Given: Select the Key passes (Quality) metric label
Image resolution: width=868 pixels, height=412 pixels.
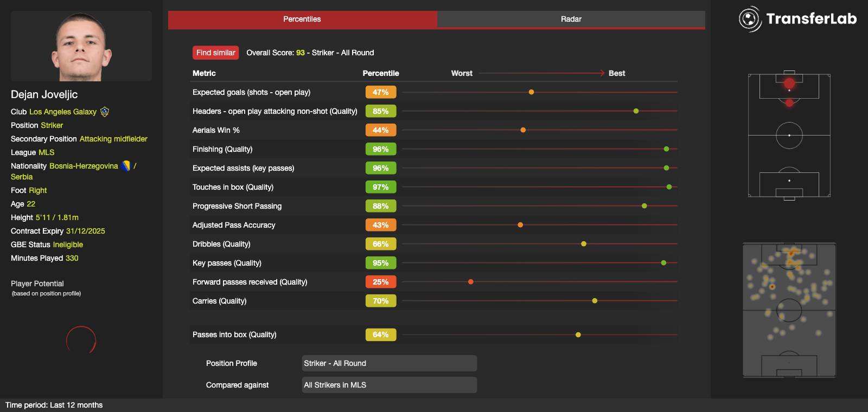Looking at the screenshot, I should [227, 263].
